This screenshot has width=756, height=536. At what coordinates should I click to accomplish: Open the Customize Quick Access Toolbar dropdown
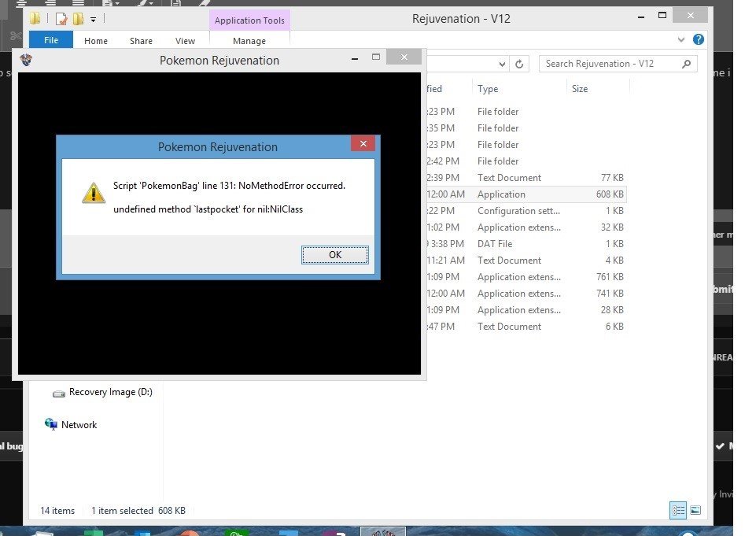(x=93, y=20)
